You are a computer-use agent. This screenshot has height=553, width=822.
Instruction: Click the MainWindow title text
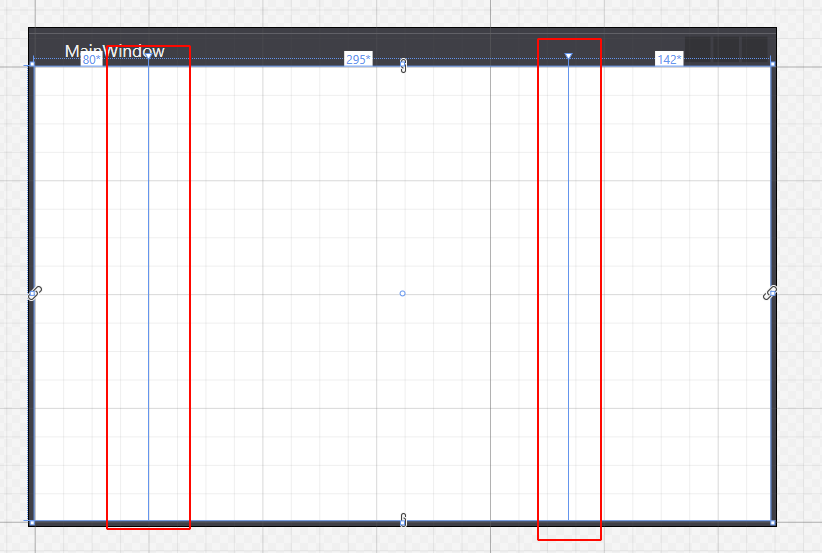tap(115, 51)
